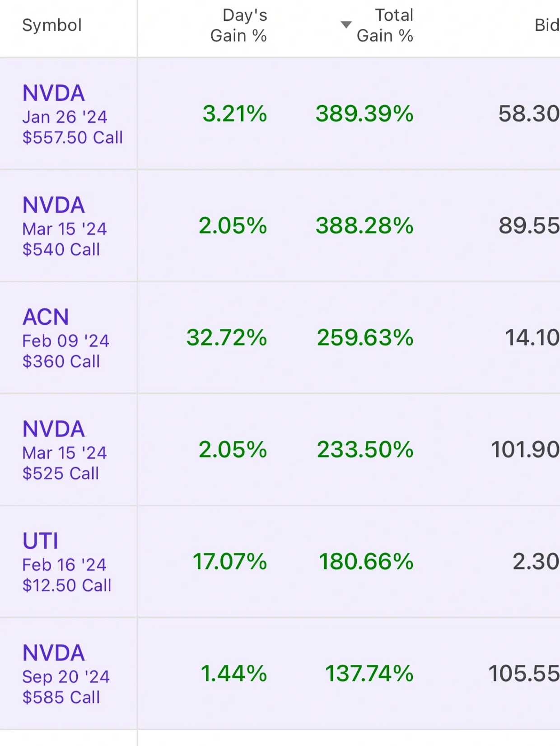560x746 pixels.
Task: Click the sort arrow beside Total Gain %
Action: pos(346,25)
